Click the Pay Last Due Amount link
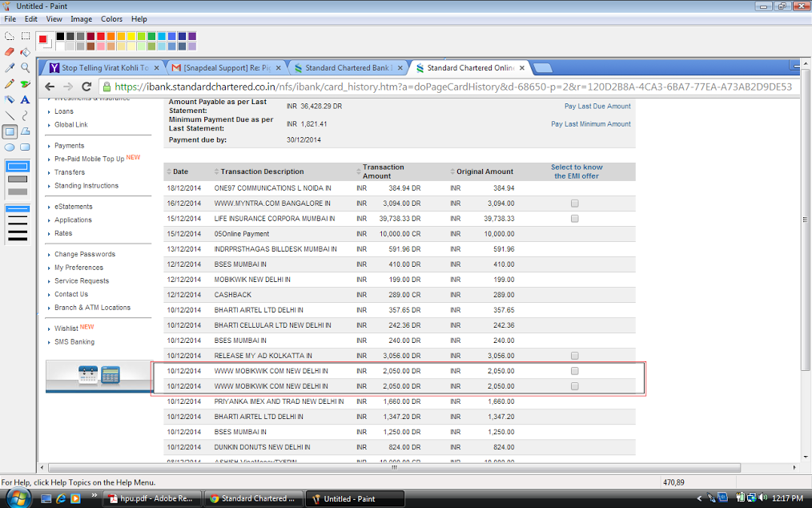This screenshot has height=508, width=812. click(597, 107)
